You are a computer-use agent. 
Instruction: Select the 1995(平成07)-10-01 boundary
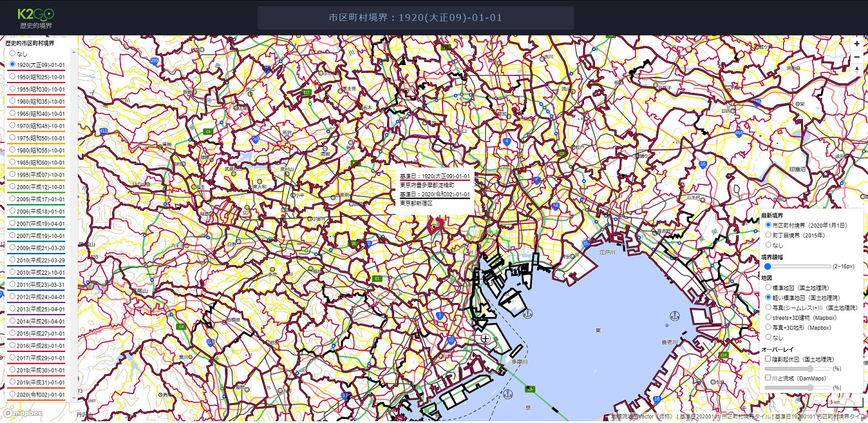pos(12,175)
